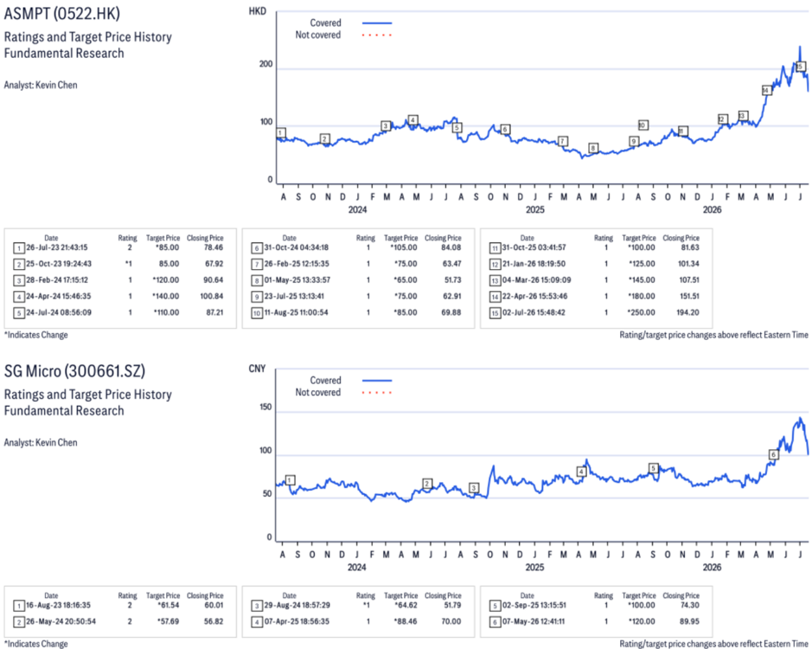Select marker 5 on the SG Micro price chart

pos(654,468)
